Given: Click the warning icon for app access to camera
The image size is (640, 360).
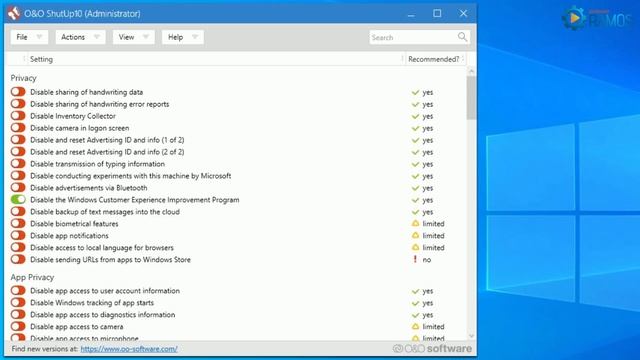Looking at the screenshot, I should click(x=415, y=327).
